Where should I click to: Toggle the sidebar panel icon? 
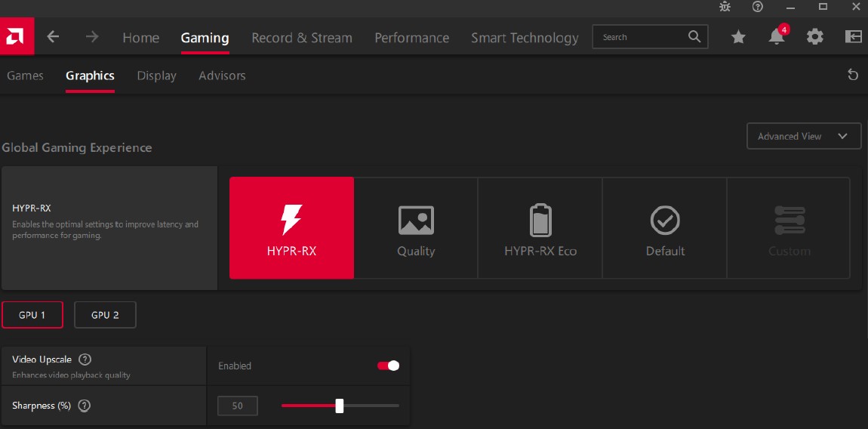point(853,37)
